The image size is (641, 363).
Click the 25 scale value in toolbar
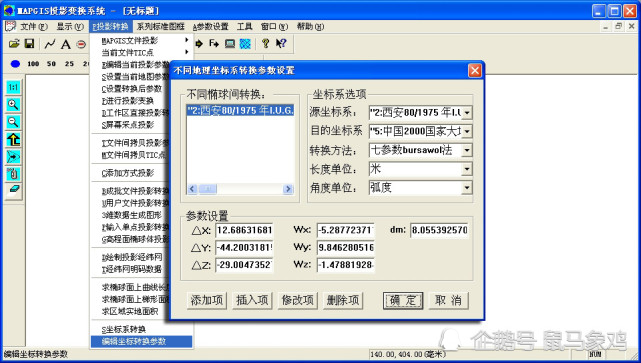(x=69, y=64)
